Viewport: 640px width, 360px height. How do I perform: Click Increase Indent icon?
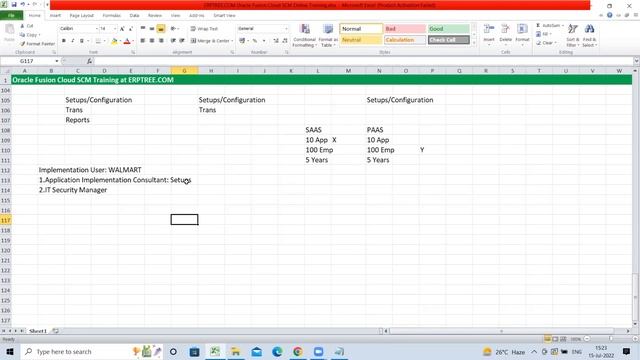pyautogui.click(x=182, y=41)
